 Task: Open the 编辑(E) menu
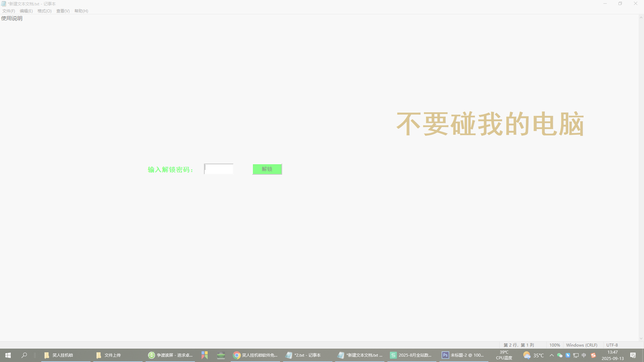click(x=26, y=11)
